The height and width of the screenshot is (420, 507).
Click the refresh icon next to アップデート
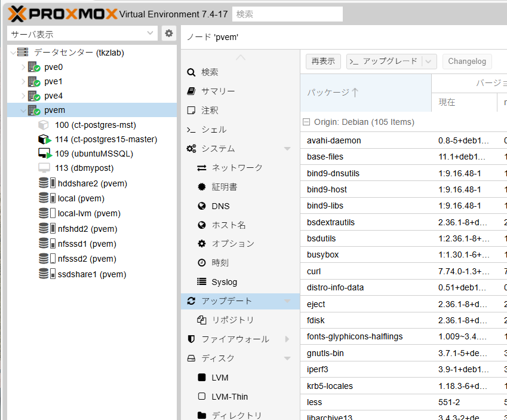coord(191,301)
